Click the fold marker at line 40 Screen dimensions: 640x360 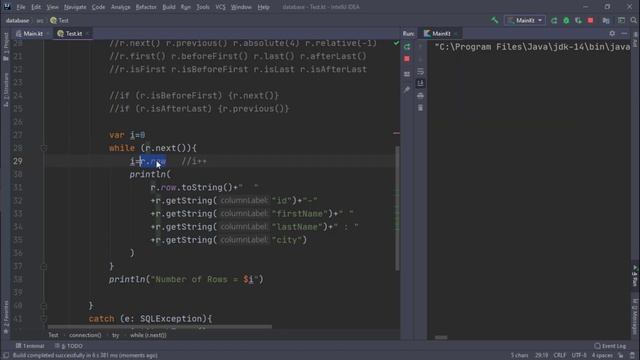click(x=44, y=306)
